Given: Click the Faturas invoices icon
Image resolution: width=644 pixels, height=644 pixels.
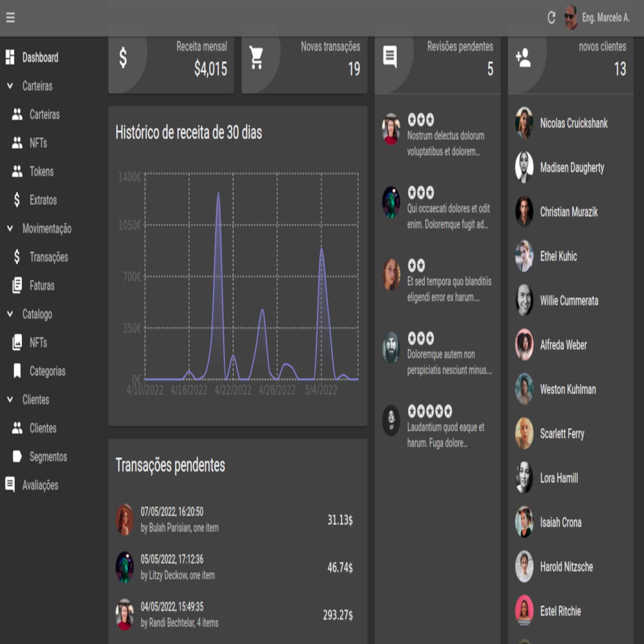Looking at the screenshot, I should click(17, 285).
